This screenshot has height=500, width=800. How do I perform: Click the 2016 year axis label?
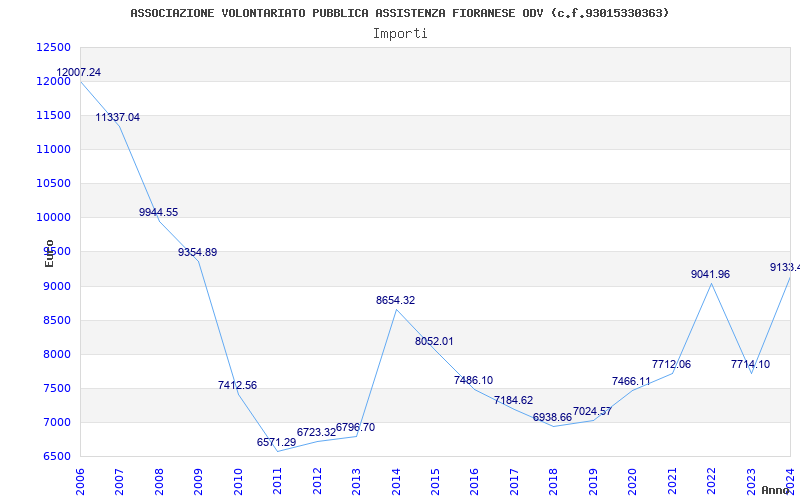(474, 482)
